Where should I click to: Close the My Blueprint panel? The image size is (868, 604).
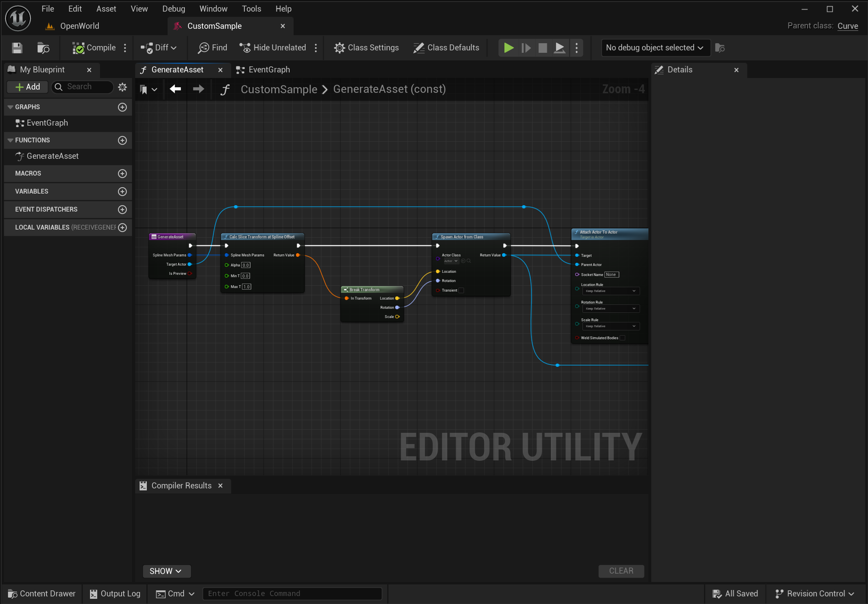[x=89, y=70]
